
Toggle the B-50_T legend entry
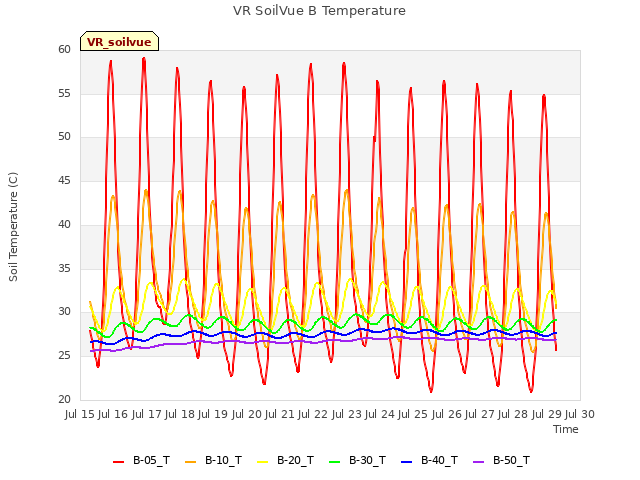[x=501, y=461]
